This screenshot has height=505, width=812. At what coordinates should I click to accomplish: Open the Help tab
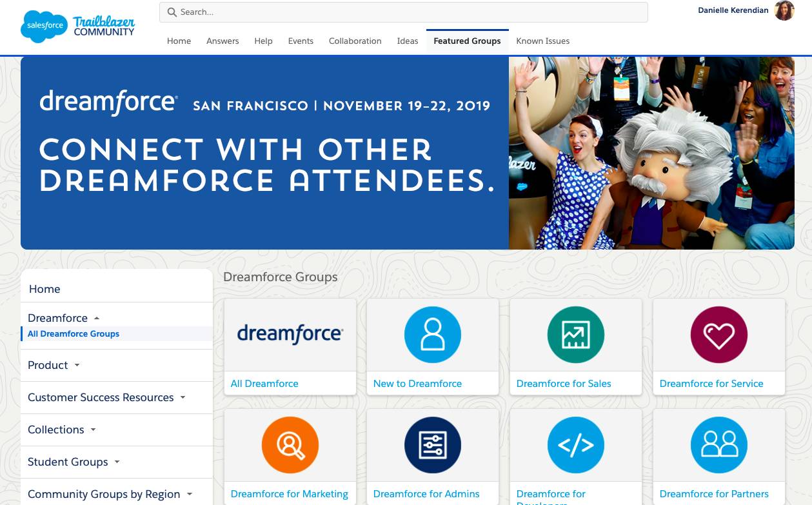coord(263,41)
